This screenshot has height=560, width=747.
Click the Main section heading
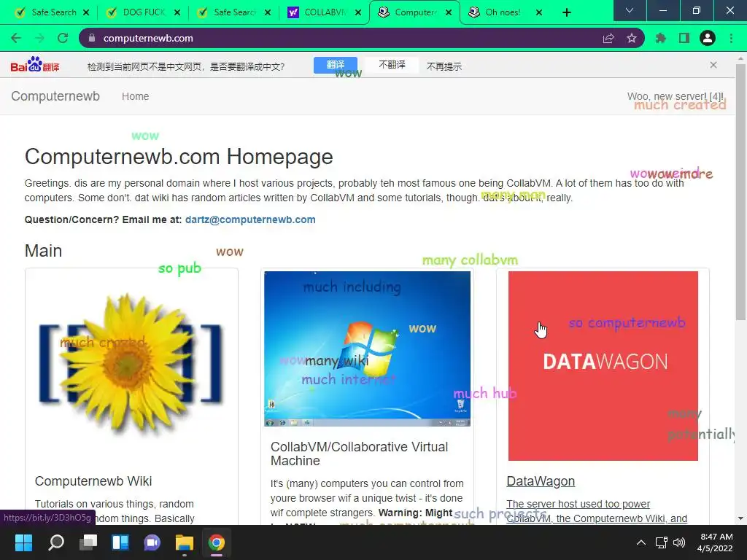coord(43,251)
